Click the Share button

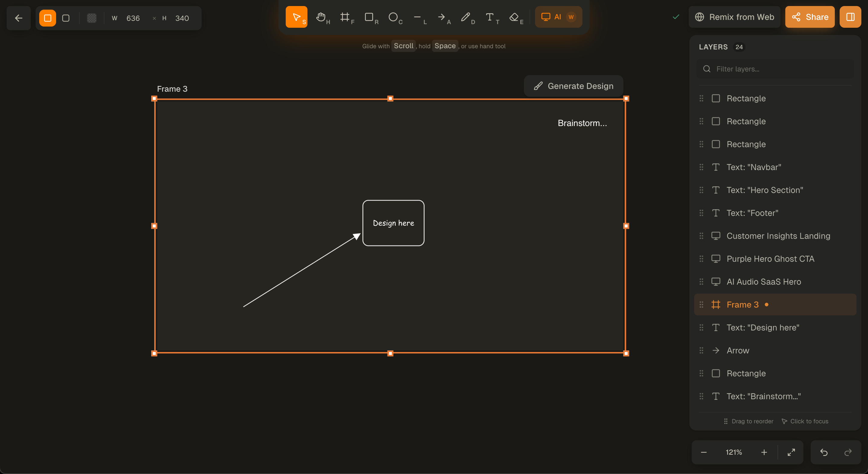tap(810, 17)
